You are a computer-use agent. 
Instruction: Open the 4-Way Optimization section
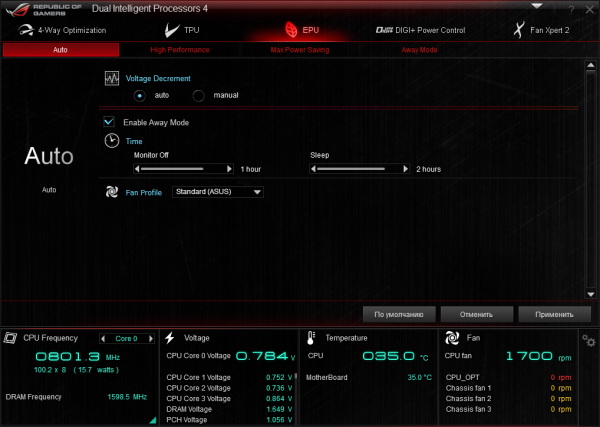coord(62,30)
